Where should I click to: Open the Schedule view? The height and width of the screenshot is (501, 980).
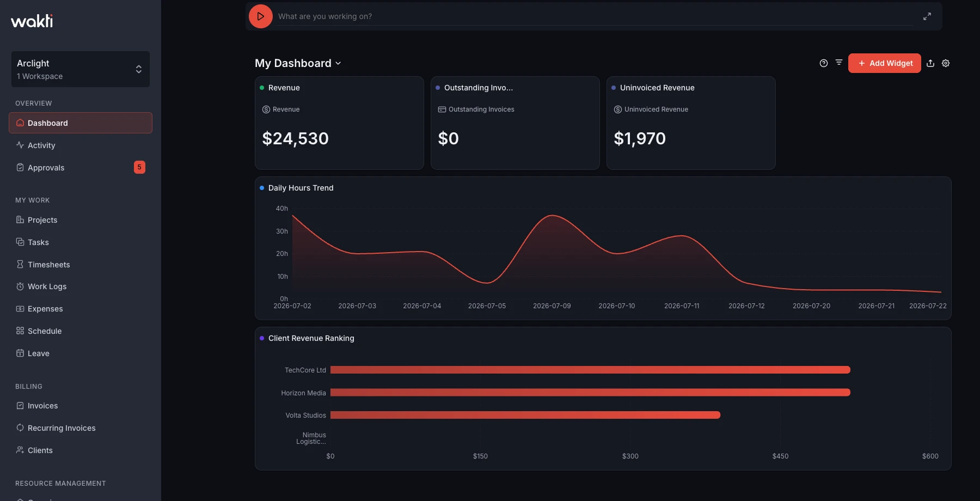click(x=81, y=331)
